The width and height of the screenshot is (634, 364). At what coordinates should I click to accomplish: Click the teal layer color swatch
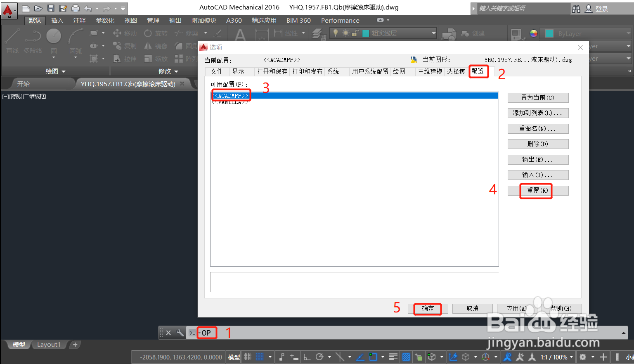click(x=366, y=33)
